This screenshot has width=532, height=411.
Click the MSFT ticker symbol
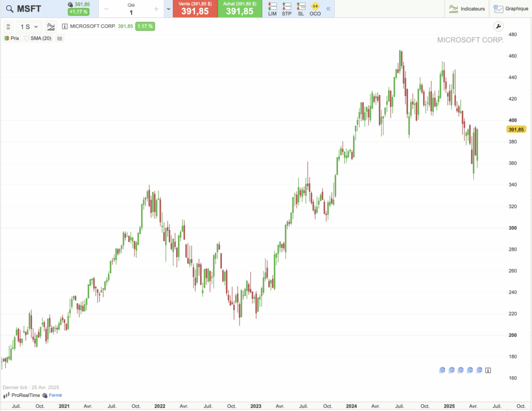pos(29,9)
